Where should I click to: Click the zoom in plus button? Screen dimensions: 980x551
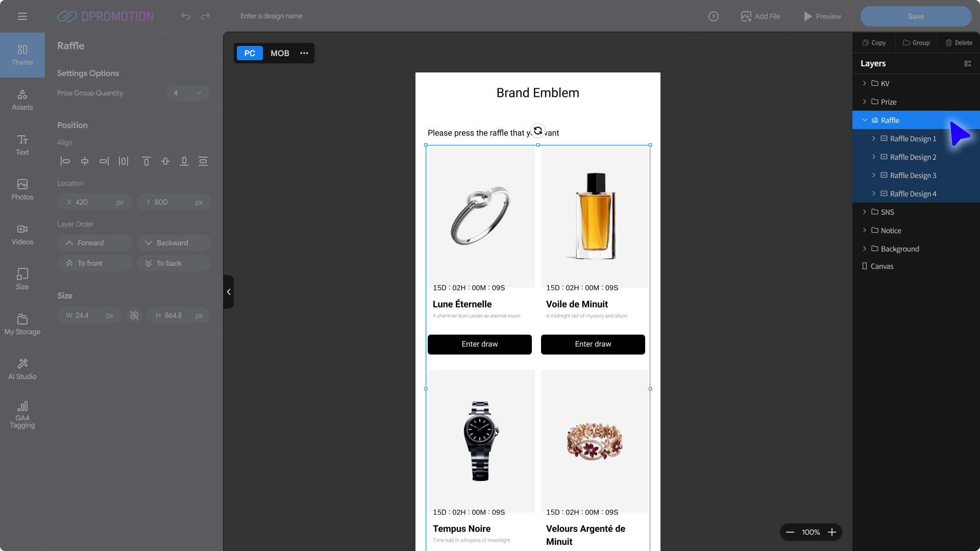coord(832,532)
